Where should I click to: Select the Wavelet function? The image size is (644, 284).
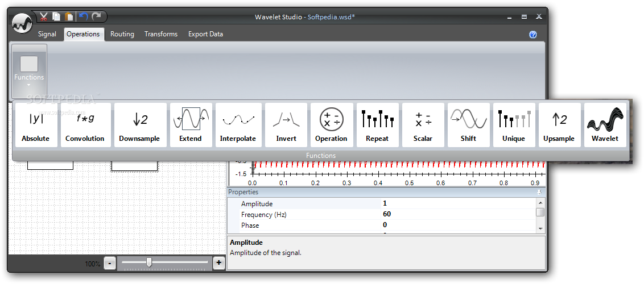click(x=605, y=125)
